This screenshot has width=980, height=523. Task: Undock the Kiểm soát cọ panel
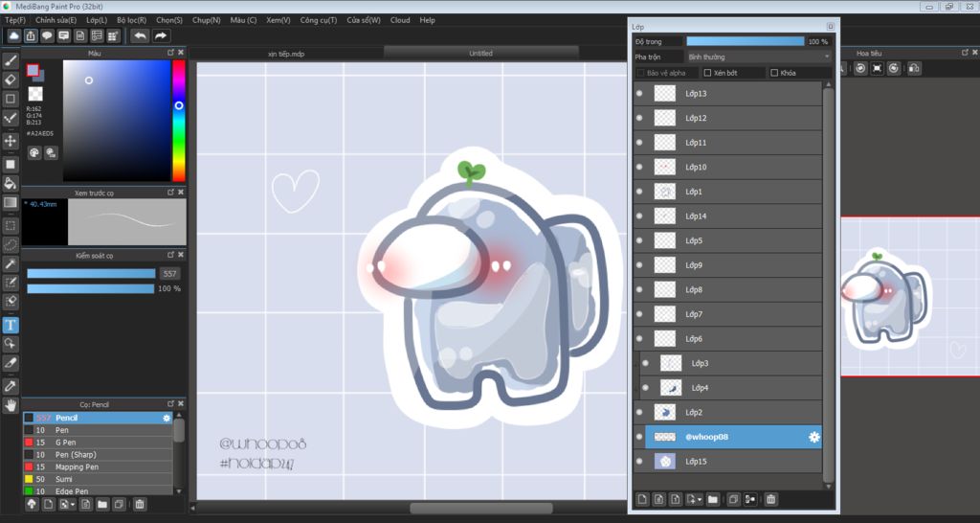point(170,255)
